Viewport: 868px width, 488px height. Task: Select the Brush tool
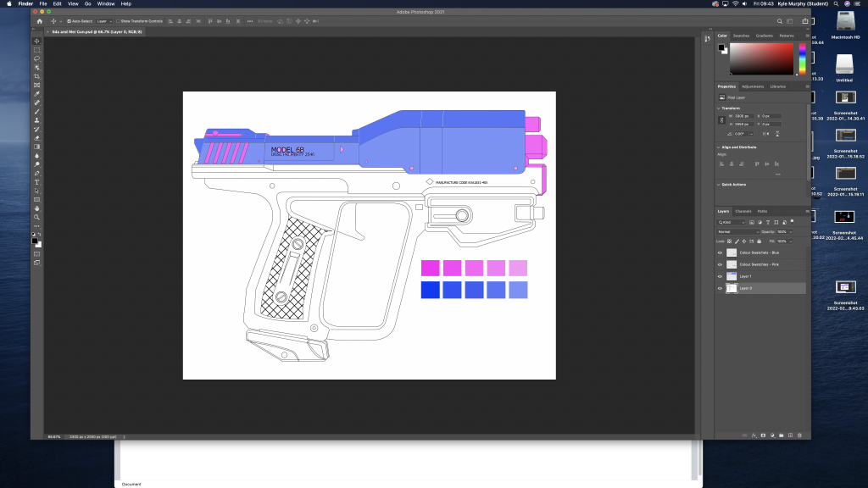(x=37, y=112)
